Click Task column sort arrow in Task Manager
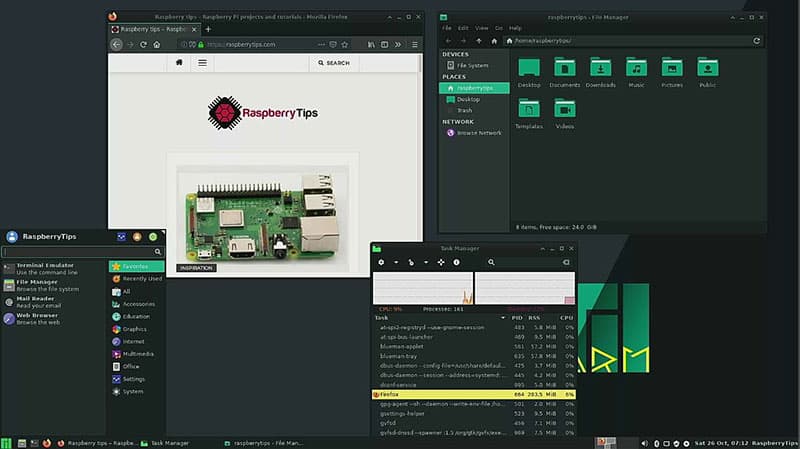This screenshot has width=800, height=449. coord(503,318)
